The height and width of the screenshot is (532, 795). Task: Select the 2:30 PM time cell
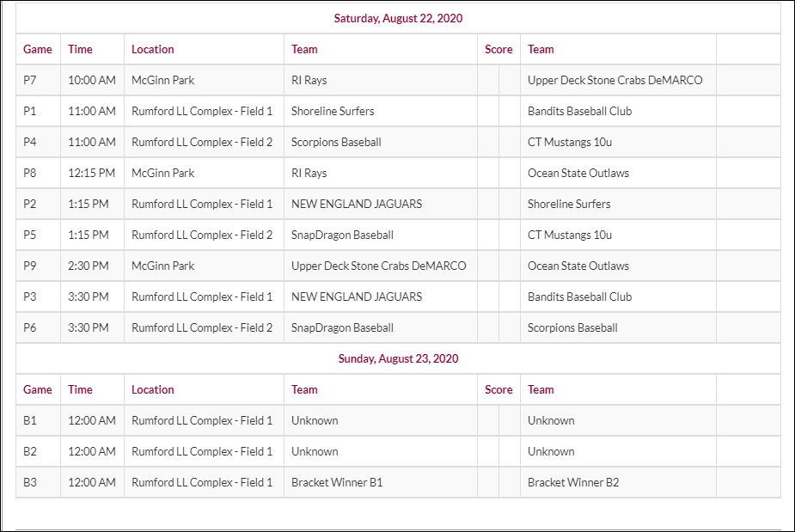(x=89, y=266)
